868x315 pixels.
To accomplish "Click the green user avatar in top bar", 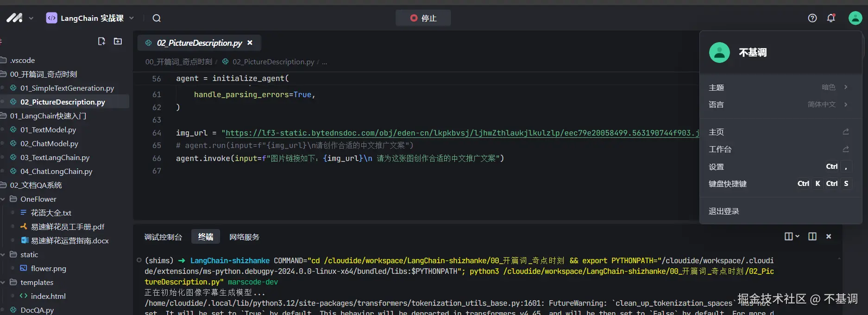I will [x=855, y=18].
